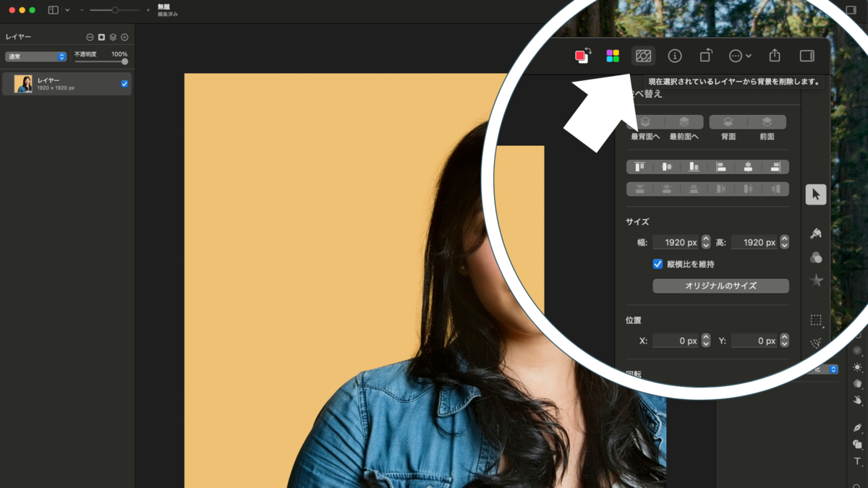Toggle visibility checkbox of レイヤー layer

click(x=124, y=84)
